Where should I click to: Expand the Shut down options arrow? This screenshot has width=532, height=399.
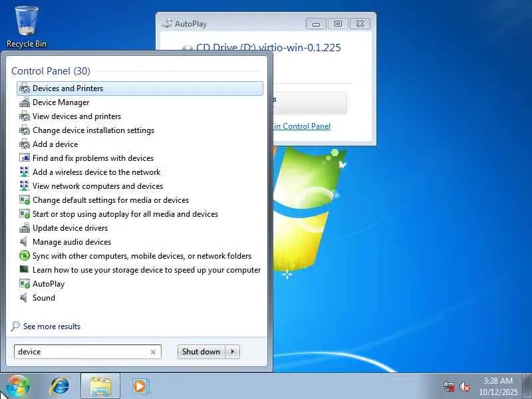click(x=232, y=352)
